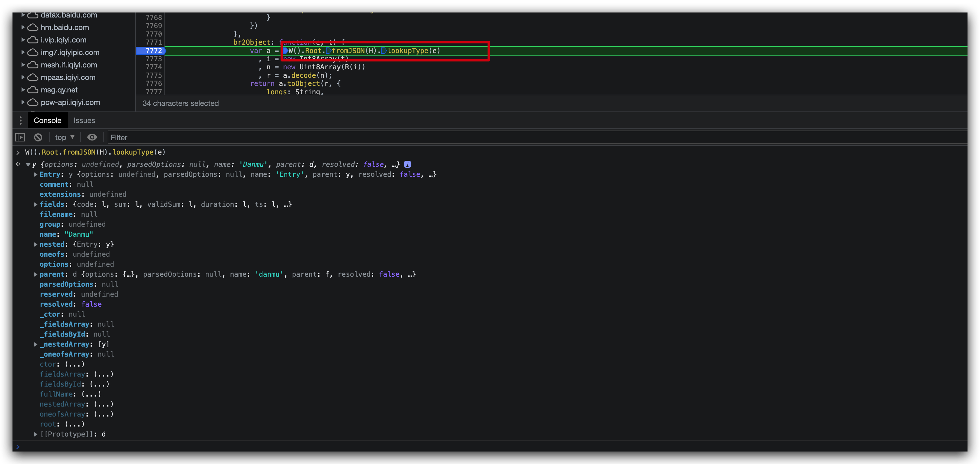Invoke the fieldsById getter (...)
This screenshot has width=980, height=464.
point(100,384)
